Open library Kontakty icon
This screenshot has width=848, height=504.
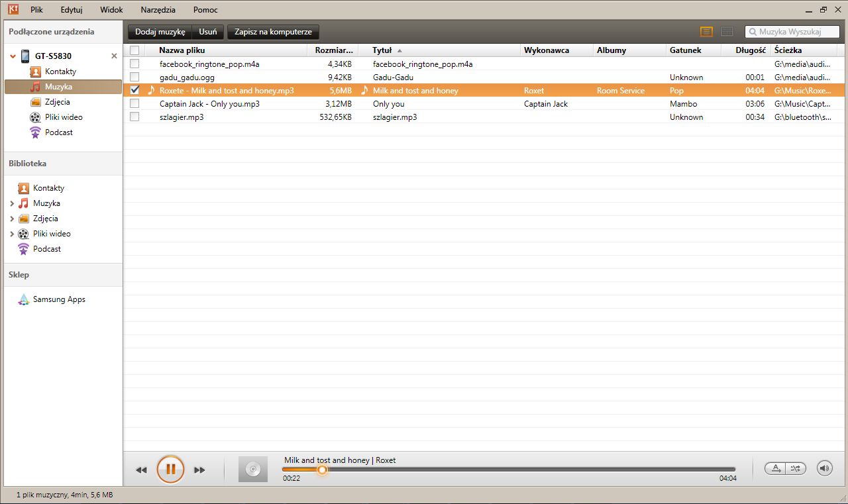(23, 188)
